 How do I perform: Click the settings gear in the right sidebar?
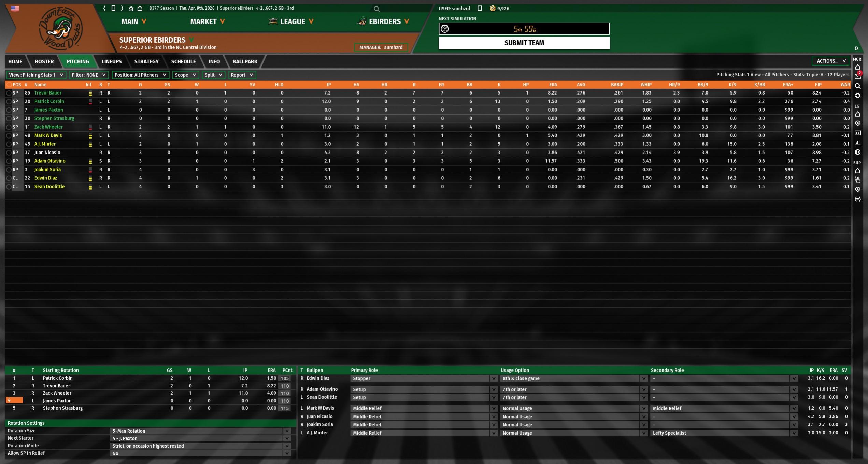[857, 96]
